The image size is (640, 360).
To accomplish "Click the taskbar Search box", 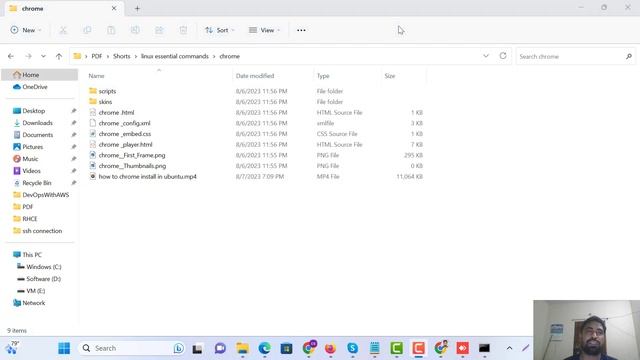I will [x=132, y=348].
